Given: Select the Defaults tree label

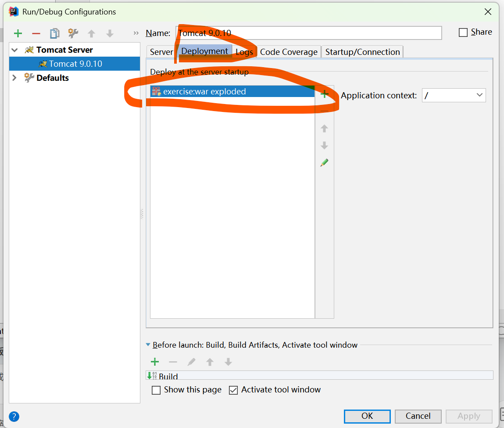Looking at the screenshot, I should [53, 78].
